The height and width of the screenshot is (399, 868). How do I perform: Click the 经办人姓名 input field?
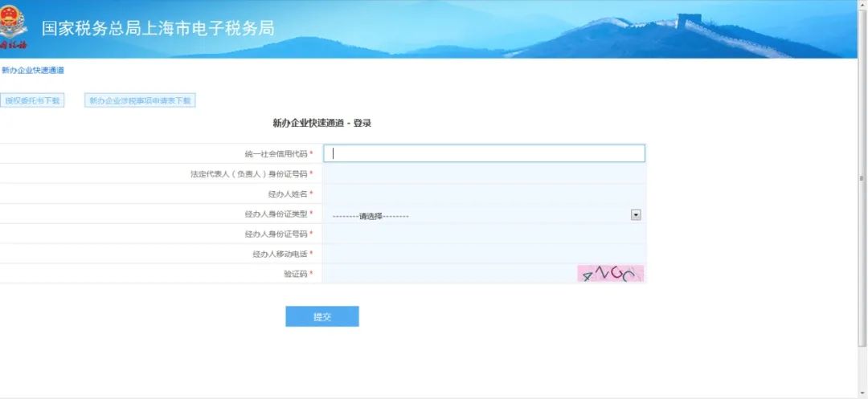pyautogui.click(x=485, y=193)
